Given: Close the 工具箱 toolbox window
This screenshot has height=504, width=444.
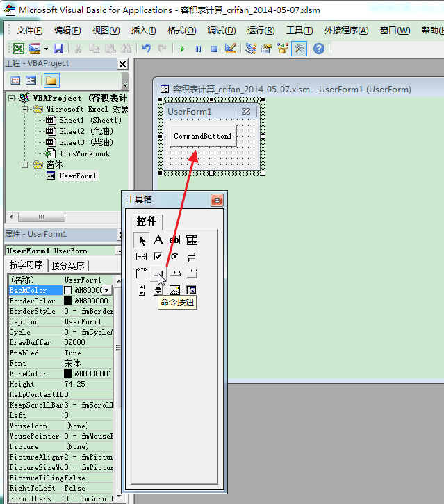Looking at the screenshot, I should coord(217,200).
